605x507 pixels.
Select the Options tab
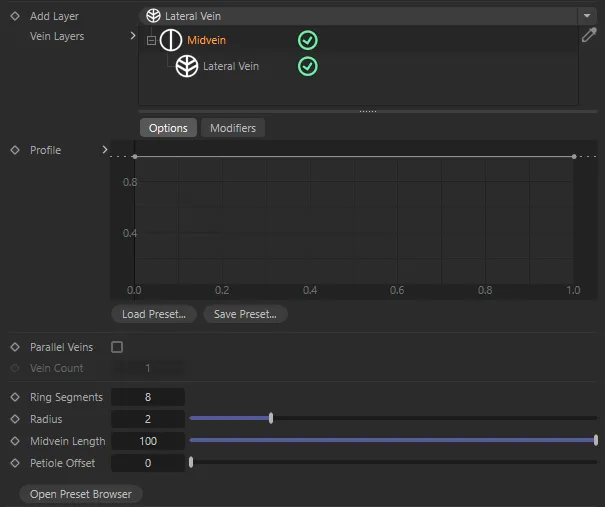(x=168, y=128)
